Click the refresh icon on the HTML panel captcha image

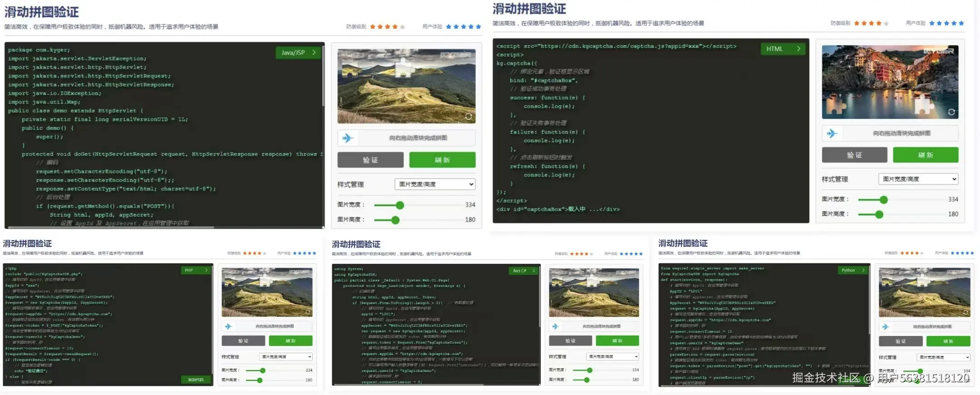(x=951, y=112)
